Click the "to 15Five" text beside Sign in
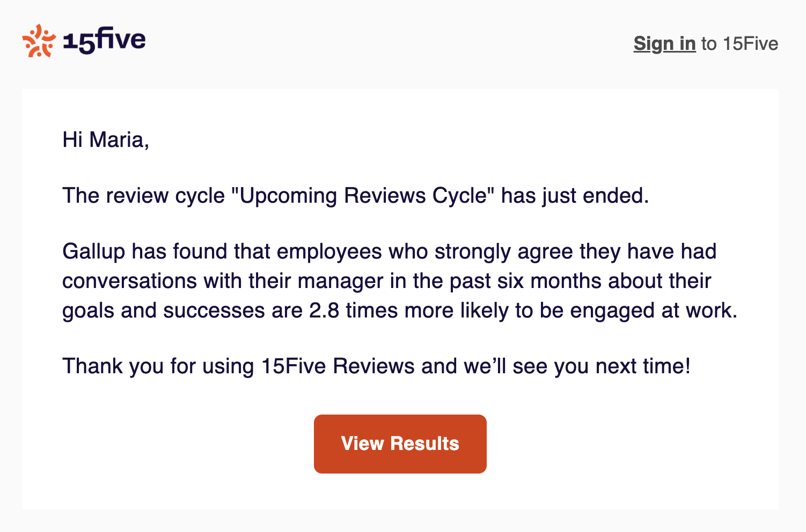806x532 pixels. (x=739, y=43)
